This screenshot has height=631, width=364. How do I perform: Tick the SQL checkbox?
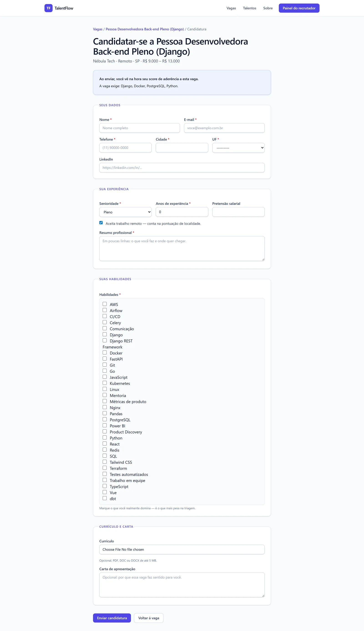[105, 456]
